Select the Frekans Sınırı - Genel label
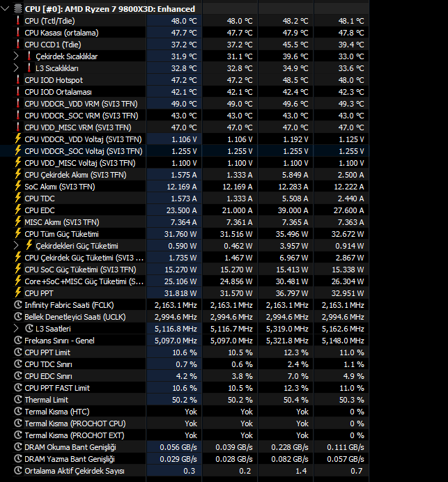Viewport: 448px width, 482px height. coord(59,341)
